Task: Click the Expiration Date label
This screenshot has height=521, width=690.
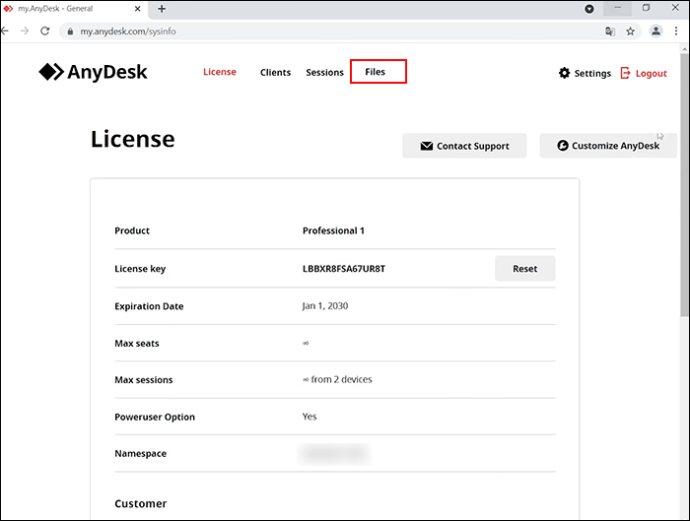Action: 149,306
